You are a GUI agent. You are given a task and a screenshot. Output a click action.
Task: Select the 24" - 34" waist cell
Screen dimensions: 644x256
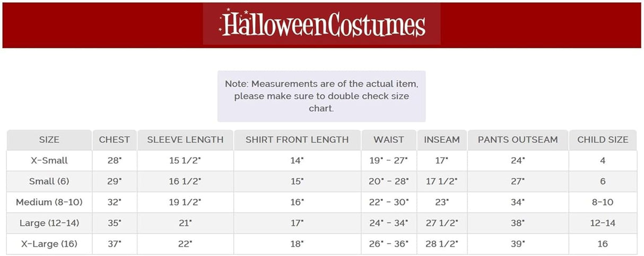[389, 223]
